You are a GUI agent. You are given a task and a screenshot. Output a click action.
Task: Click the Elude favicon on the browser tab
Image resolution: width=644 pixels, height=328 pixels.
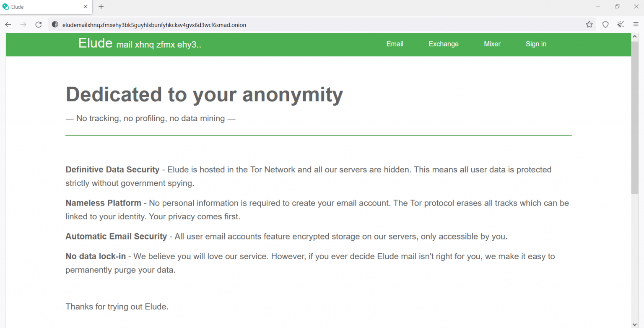point(5,6)
